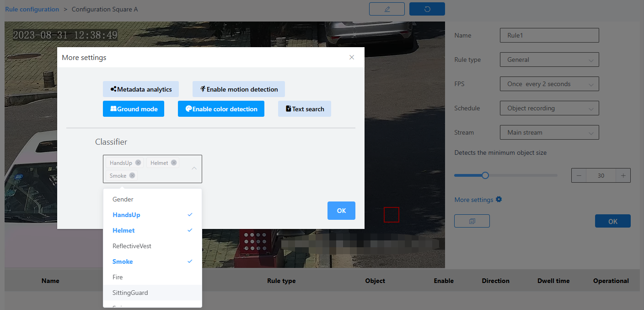Click the gear icon beside More settings
The height and width of the screenshot is (310, 644).
[x=499, y=200]
